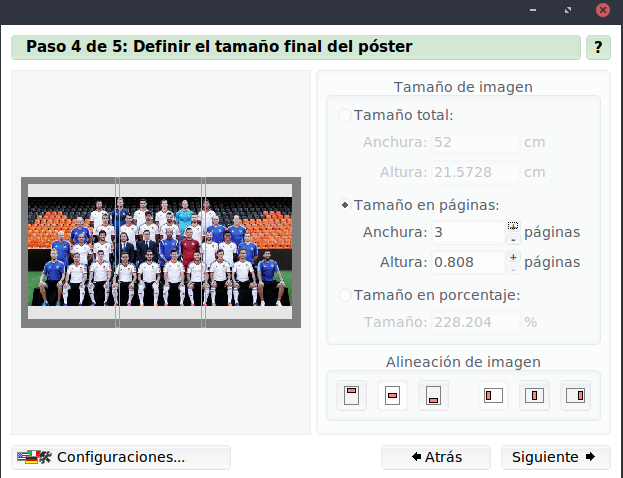Click the flags icon beside Configuraciones
Screen dimensions: 623x478
(32, 457)
